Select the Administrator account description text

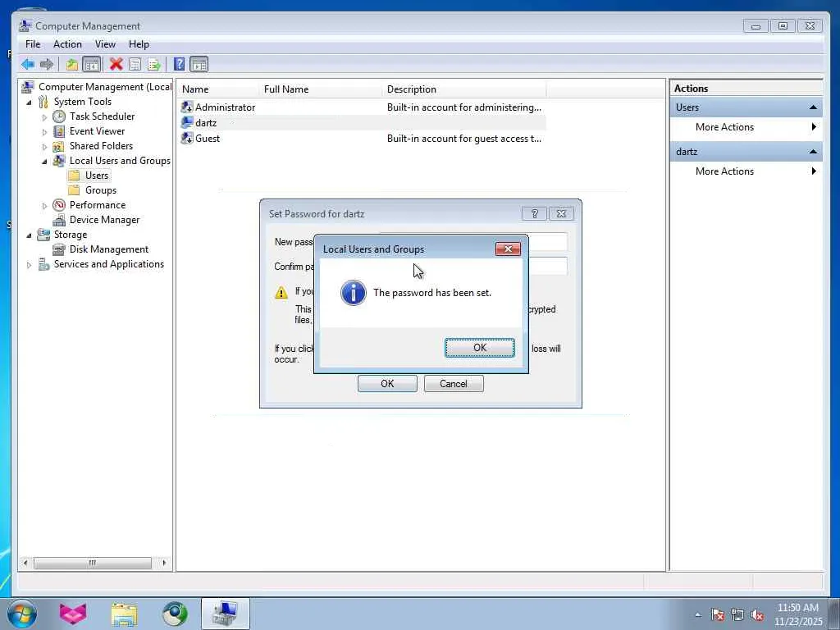(464, 107)
